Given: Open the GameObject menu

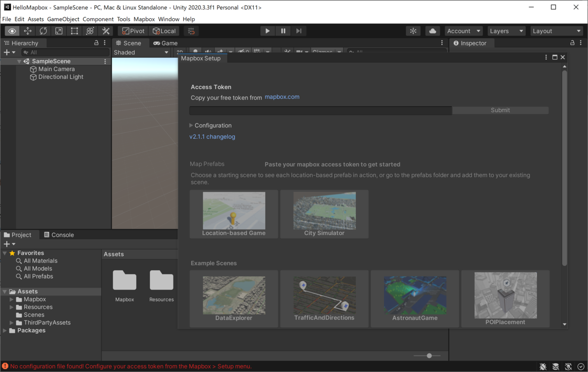Looking at the screenshot, I should 63,19.
